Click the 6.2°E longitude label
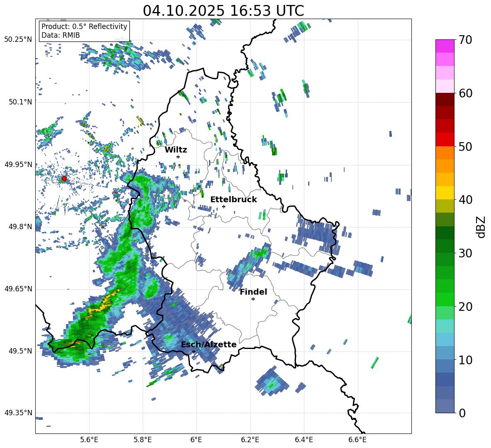The height and width of the screenshot is (448, 491). (250, 440)
